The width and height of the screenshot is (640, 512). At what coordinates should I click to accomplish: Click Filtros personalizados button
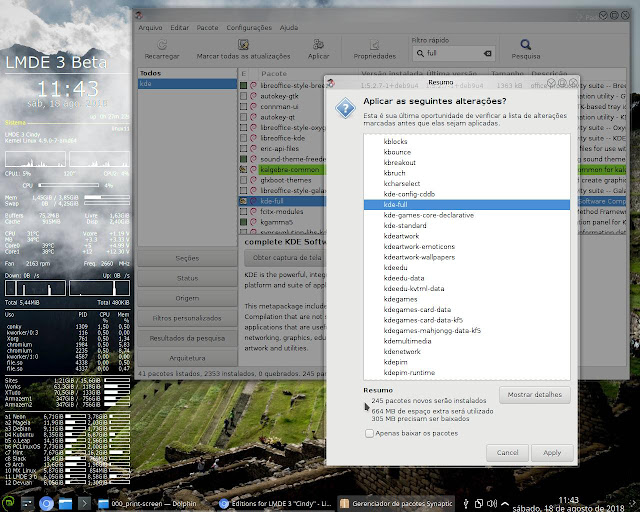187,318
